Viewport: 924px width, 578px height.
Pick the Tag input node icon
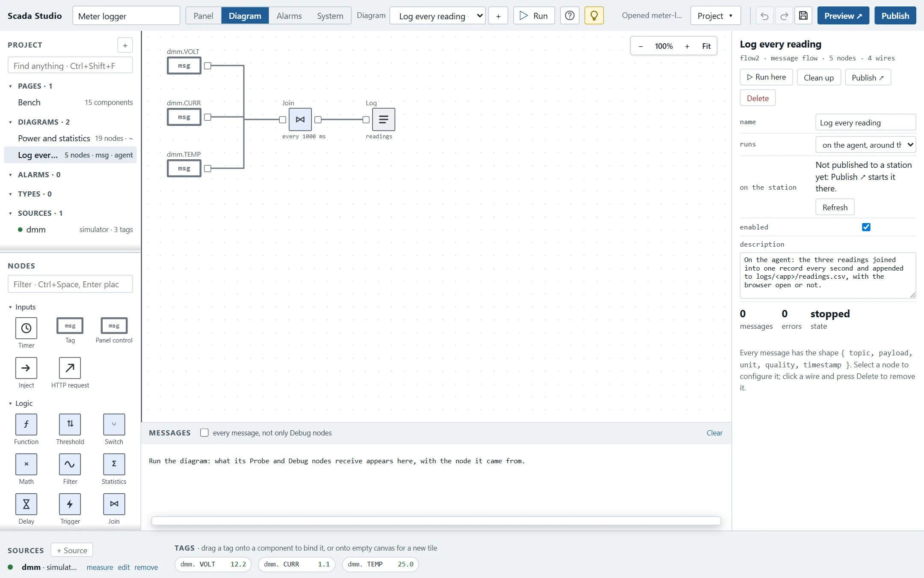(70, 325)
